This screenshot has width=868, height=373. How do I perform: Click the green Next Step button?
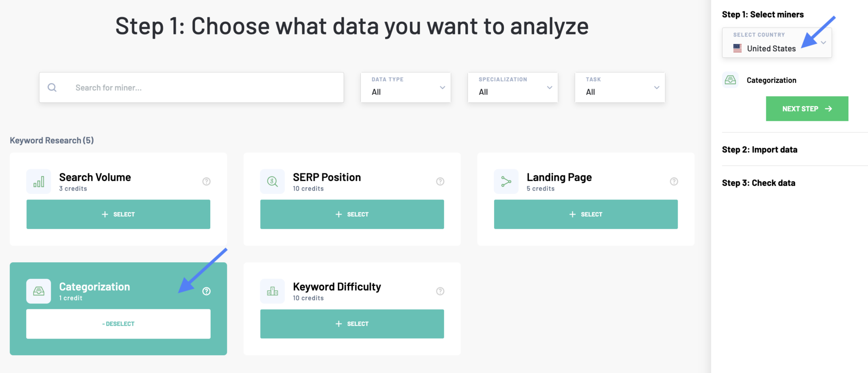tap(807, 109)
